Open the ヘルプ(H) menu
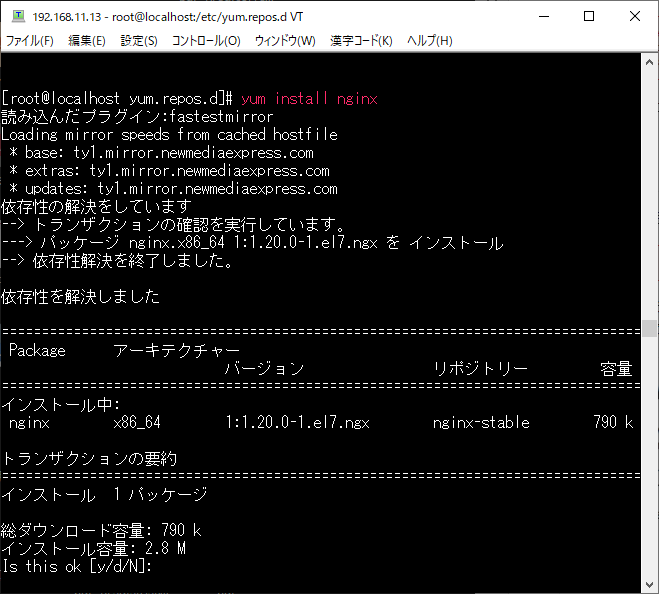Screen dimensions: 659x594 [x=430, y=41]
